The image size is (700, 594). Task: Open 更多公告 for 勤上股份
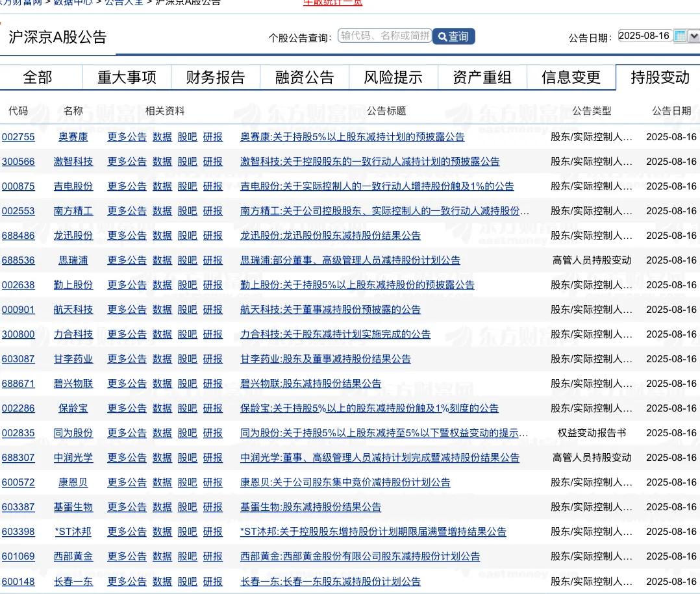[127, 285]
